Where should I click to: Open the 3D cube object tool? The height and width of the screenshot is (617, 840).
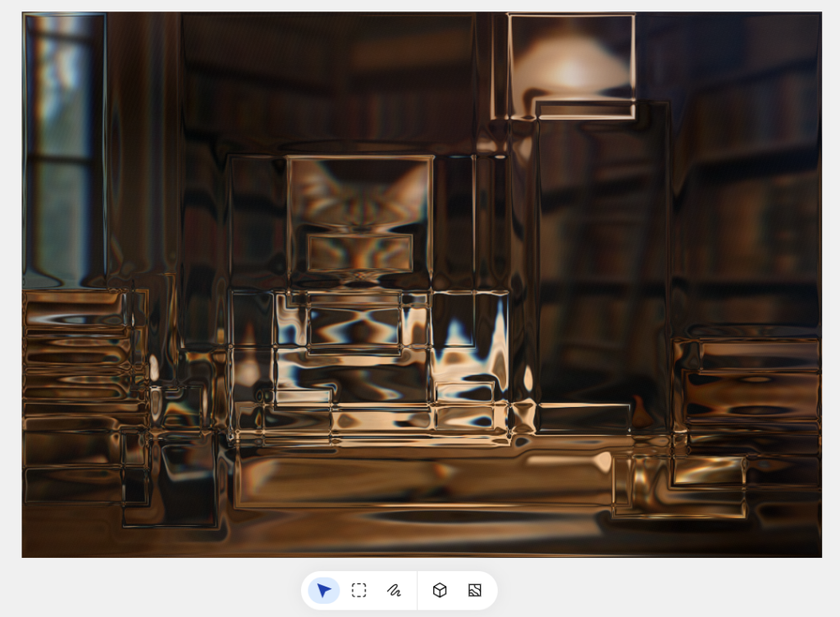pyautogui.click(x=440, y=590)
